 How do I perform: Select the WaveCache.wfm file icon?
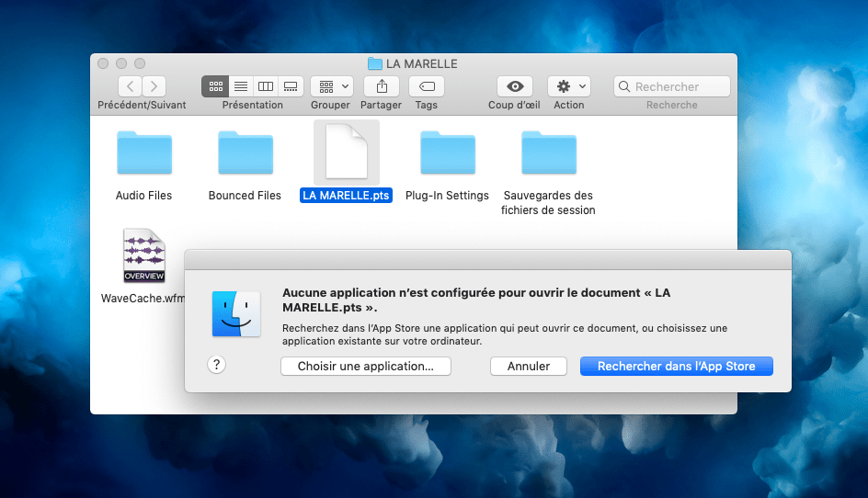144,255
